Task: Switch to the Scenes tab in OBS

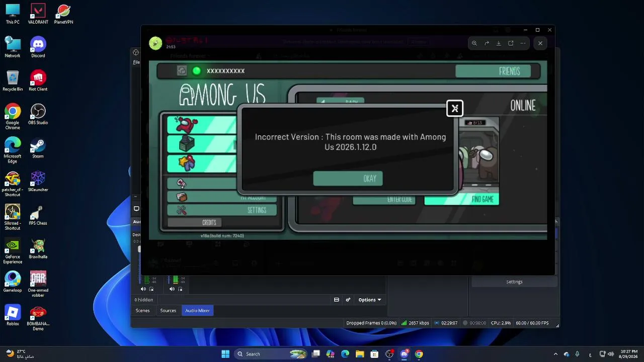Action: 142,311
